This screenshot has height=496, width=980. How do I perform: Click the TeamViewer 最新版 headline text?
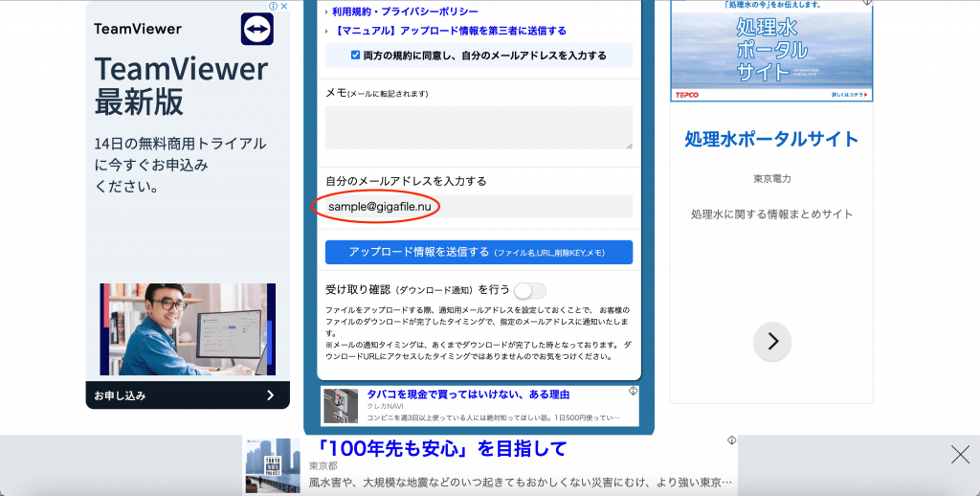181,85
